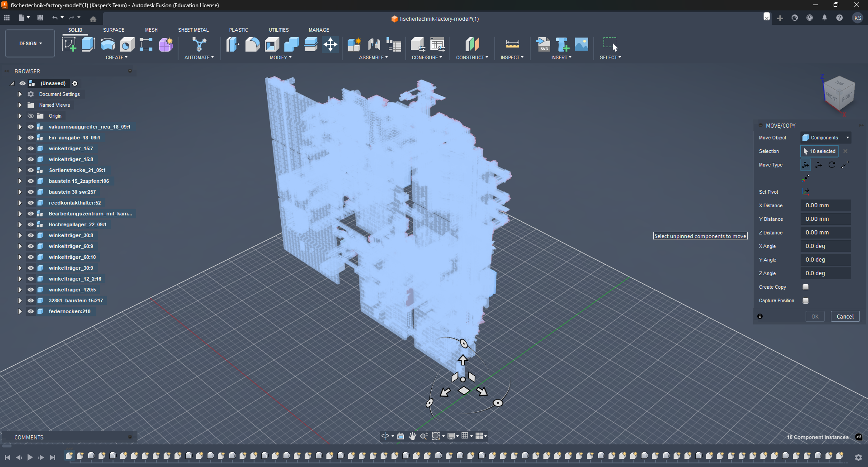Click the Insert SVG icon

pos(543,44)
